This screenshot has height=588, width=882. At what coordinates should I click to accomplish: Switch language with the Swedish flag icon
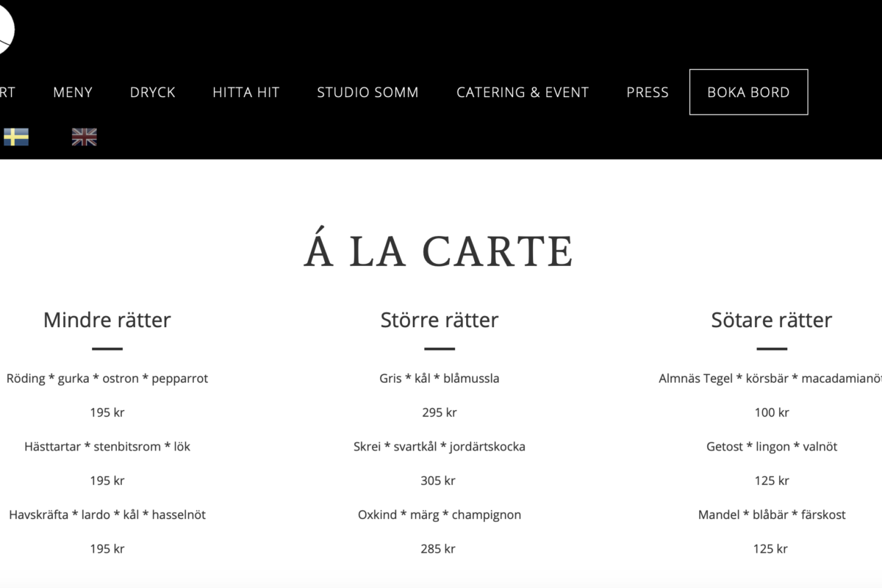click(16, 137)
